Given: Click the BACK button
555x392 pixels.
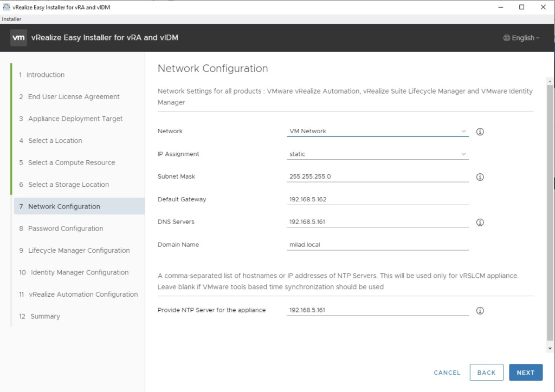Looking at the screenshot, I should [x=486, y=373].
